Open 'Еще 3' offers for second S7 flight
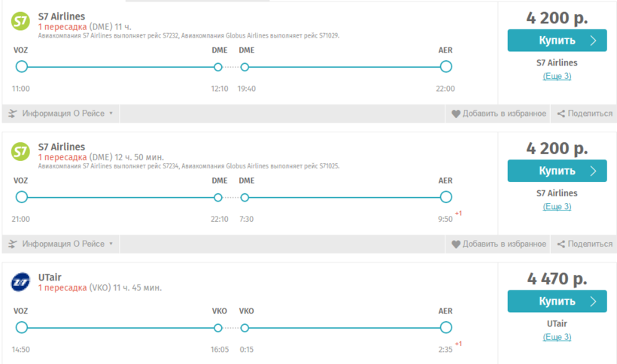The width and height of the screenshot is (617, 364). [557, 206]
